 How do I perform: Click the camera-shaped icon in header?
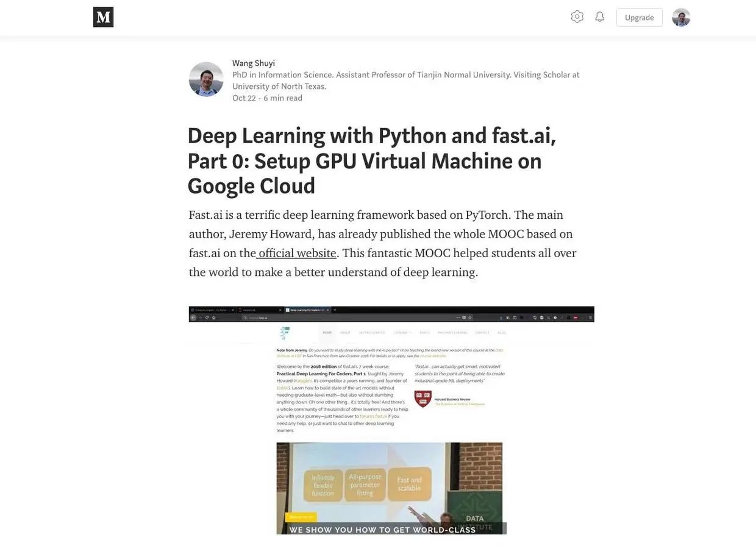pyautogui.click(x=577, y=16)
